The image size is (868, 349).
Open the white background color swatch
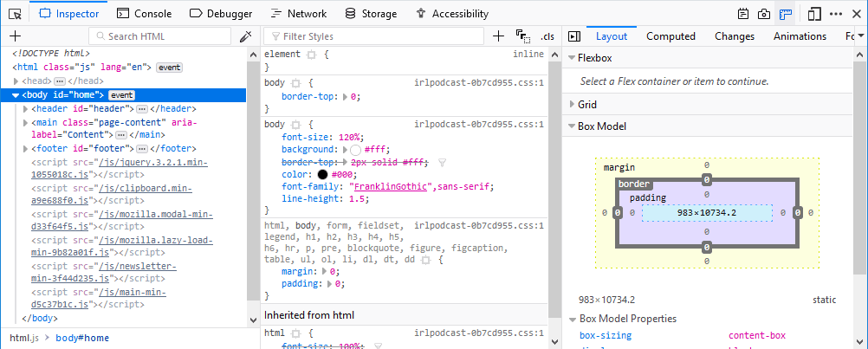click(356, 150)
